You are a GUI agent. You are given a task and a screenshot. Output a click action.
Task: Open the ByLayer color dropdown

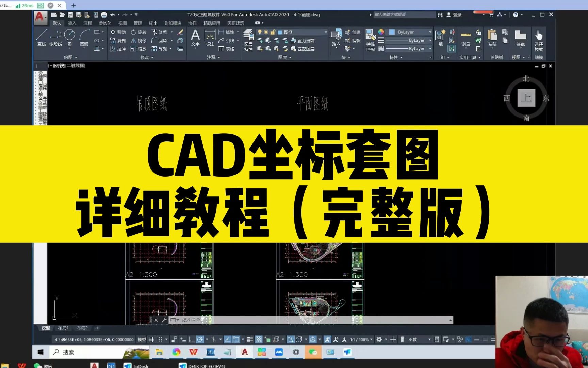[410, 32]
